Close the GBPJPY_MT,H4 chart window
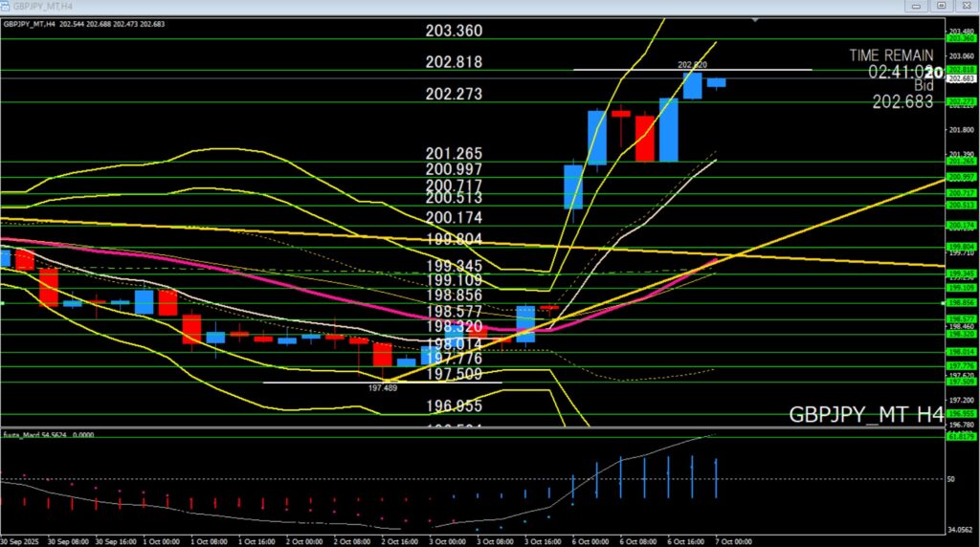 point(965,6)
